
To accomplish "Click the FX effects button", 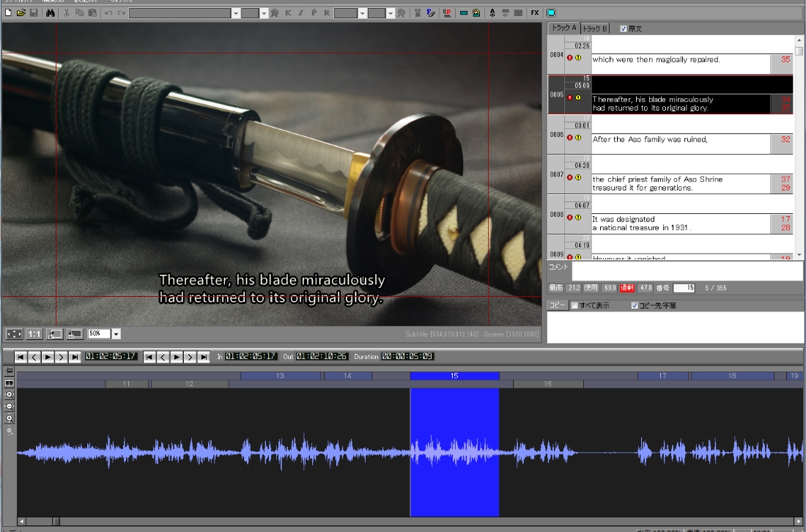I will click(x=535, y=13).
